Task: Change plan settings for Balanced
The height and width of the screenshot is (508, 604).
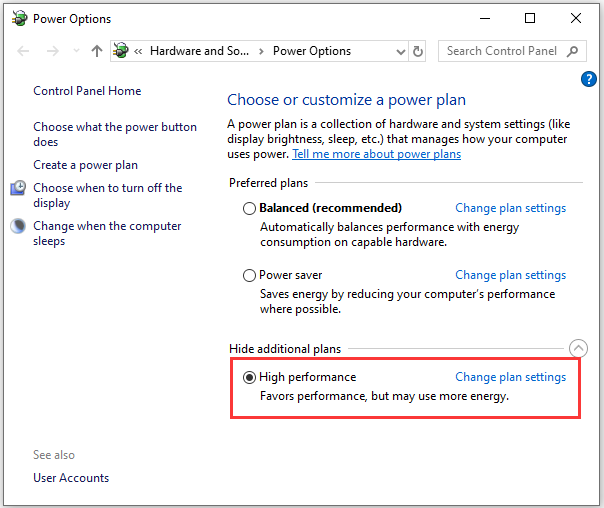Action: [x=510, y=208]
